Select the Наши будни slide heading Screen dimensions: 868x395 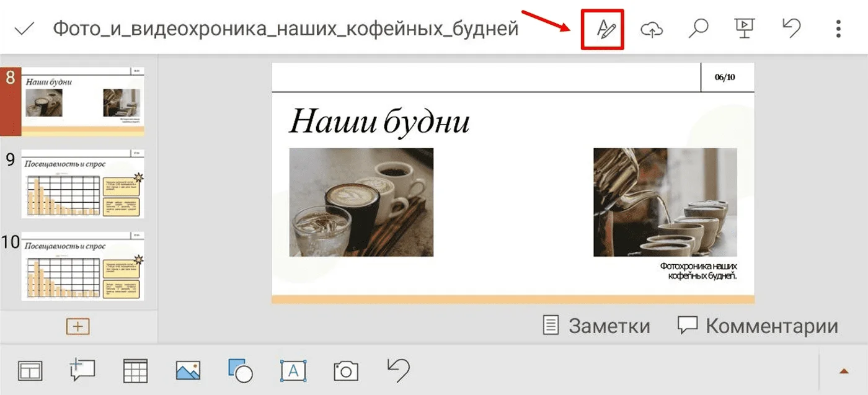pyautogui.click(x=379, y=122)
